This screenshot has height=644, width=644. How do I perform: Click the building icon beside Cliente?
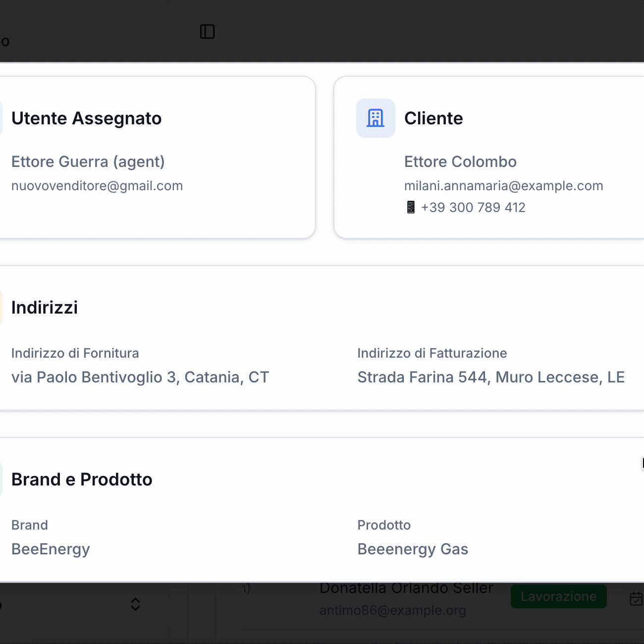(376, 118)
